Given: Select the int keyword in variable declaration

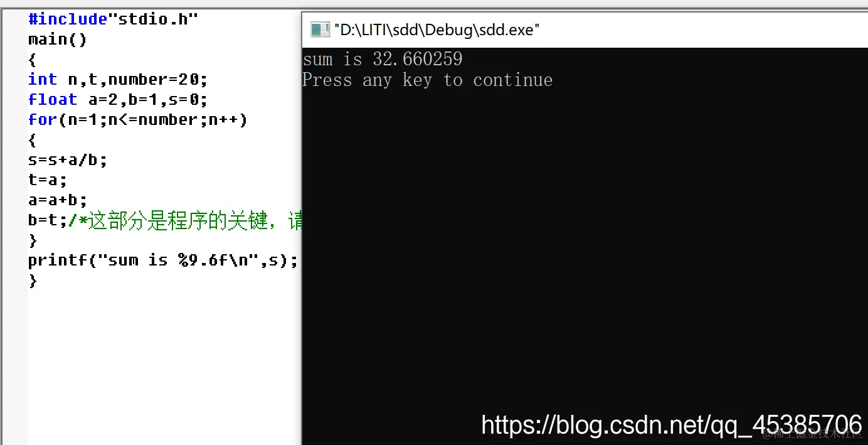Looking at the screenshot, I should (43, 80).
